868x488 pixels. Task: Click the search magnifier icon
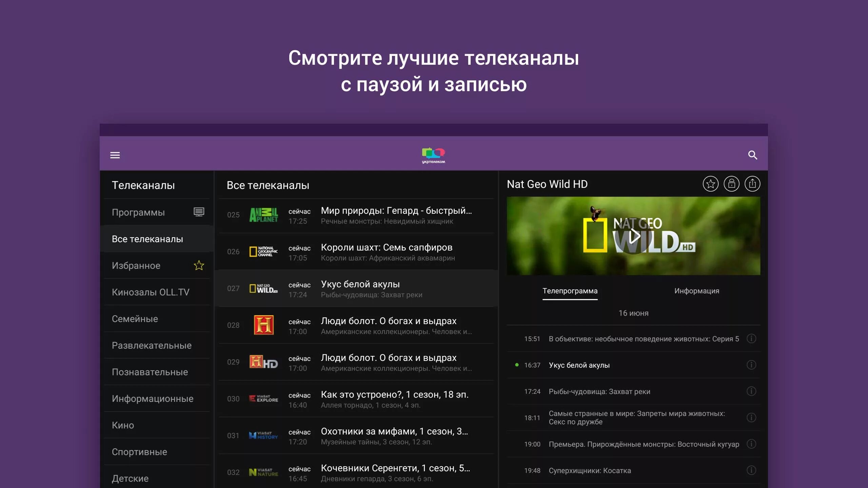tap(752, 155)
